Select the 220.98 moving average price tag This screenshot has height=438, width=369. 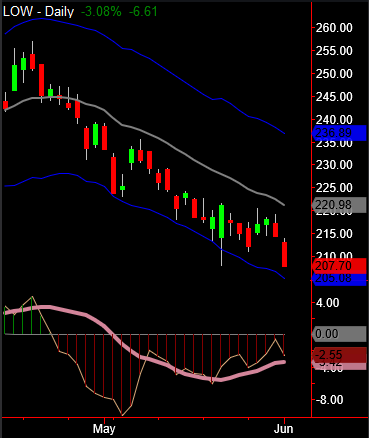339,205
